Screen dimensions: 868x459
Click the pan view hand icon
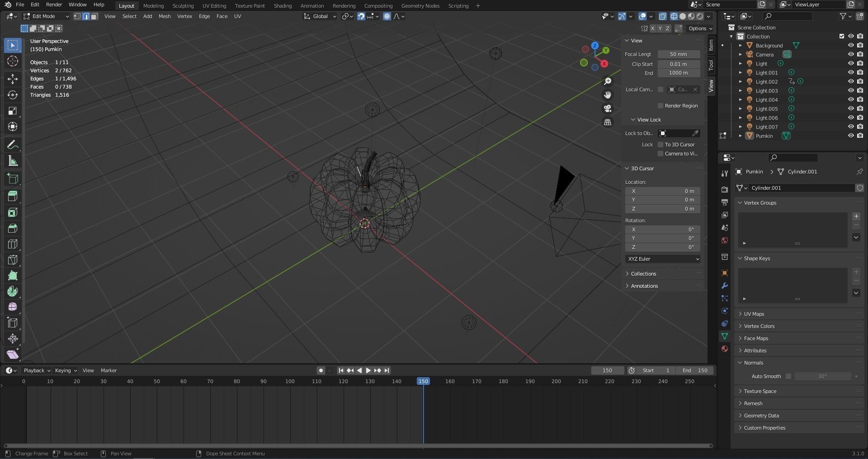[x=608, y=95]
